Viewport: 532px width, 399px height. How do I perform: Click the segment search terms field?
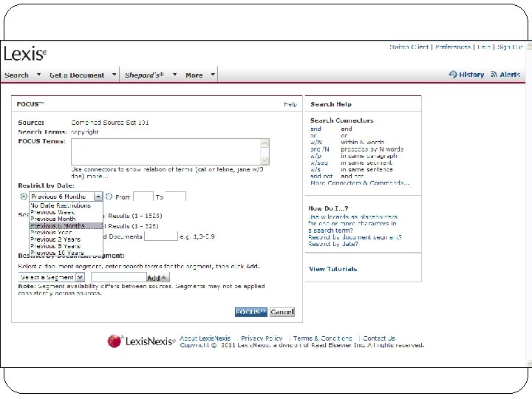[119, 277]
